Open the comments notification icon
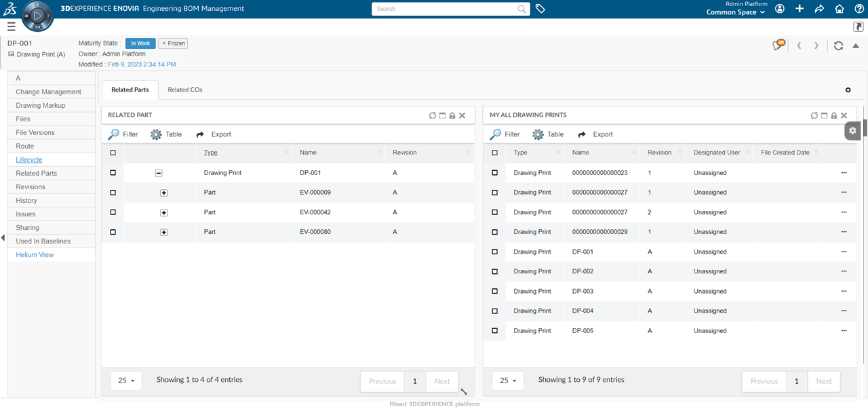Screen dimensions: 868x411 point(778,45)
